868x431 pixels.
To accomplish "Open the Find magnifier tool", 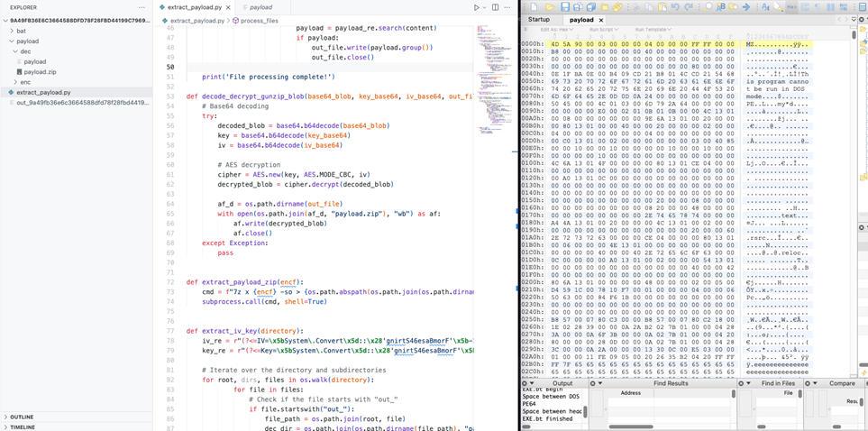I will pyautogui.click(x=709, y=7).
